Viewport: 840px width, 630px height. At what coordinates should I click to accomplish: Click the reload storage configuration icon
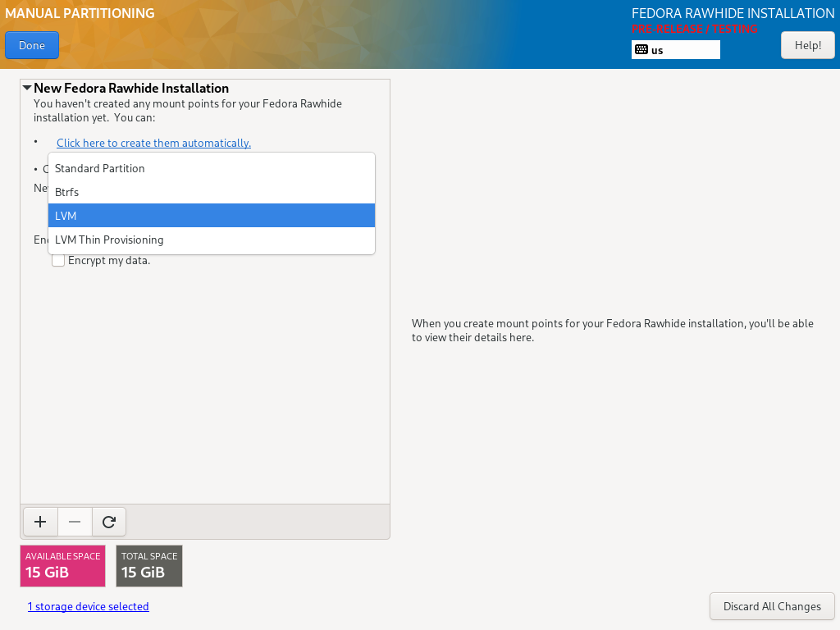pos(109,522)
